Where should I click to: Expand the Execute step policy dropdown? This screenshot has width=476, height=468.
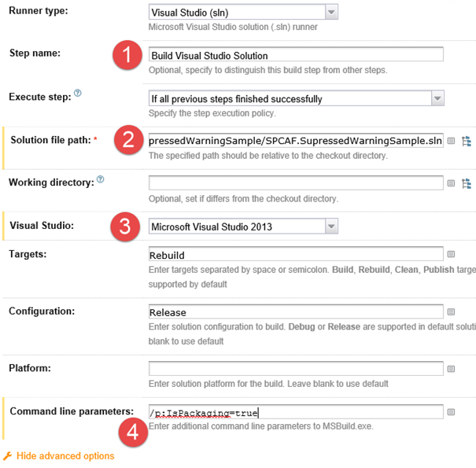(x=297, y=98)
